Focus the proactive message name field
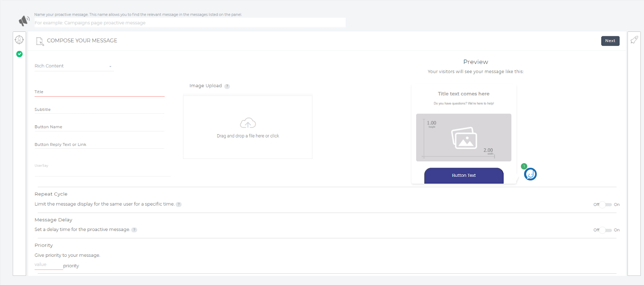Screen dimensions: 644x285 (x=190, y=23)
